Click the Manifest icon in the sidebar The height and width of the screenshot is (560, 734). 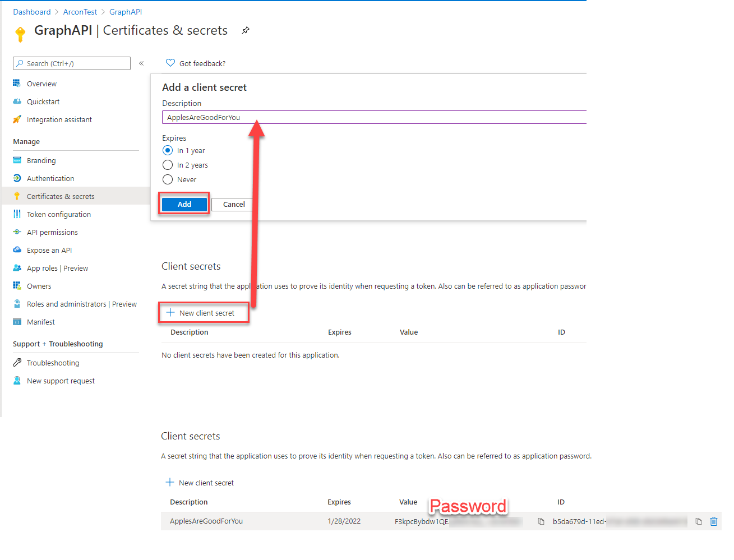coord(17,322)
